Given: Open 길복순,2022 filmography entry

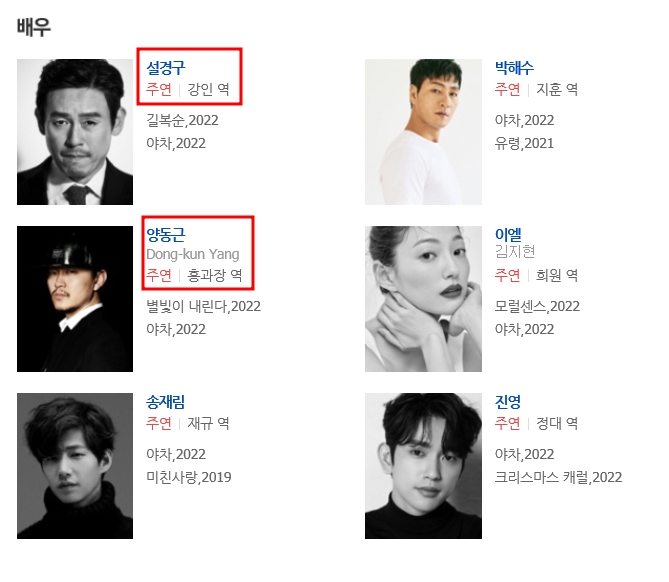Looking at the screenshot, I should pos(182,120).
